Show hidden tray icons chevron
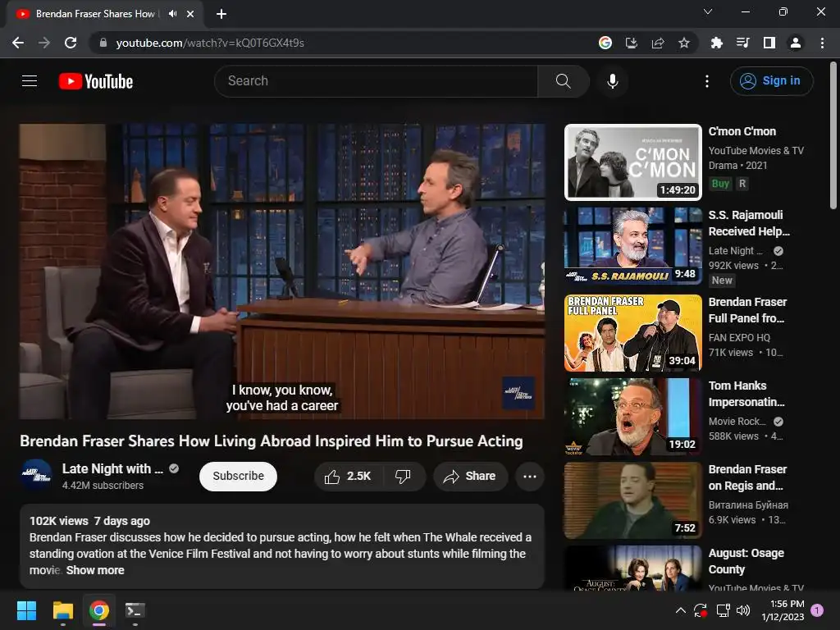Image resolution: width=840 pixels, height=630 pixels. [x=680, y=610]
